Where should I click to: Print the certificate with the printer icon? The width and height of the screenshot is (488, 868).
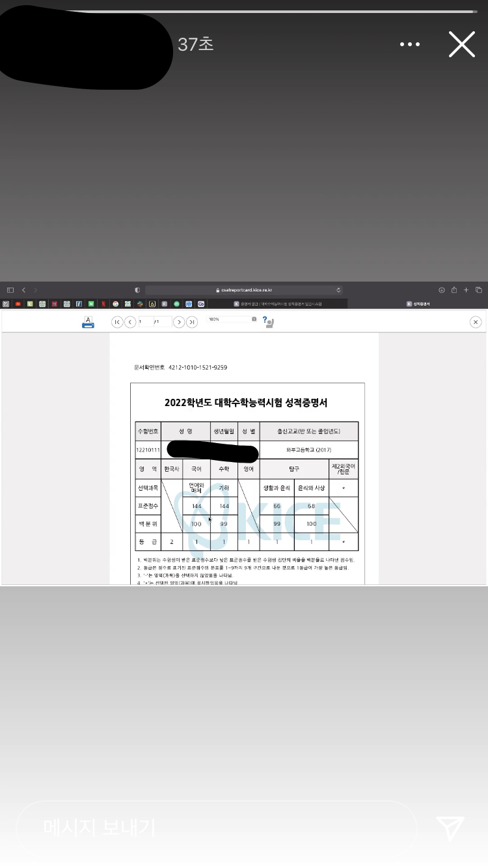[x=88, y=321]
